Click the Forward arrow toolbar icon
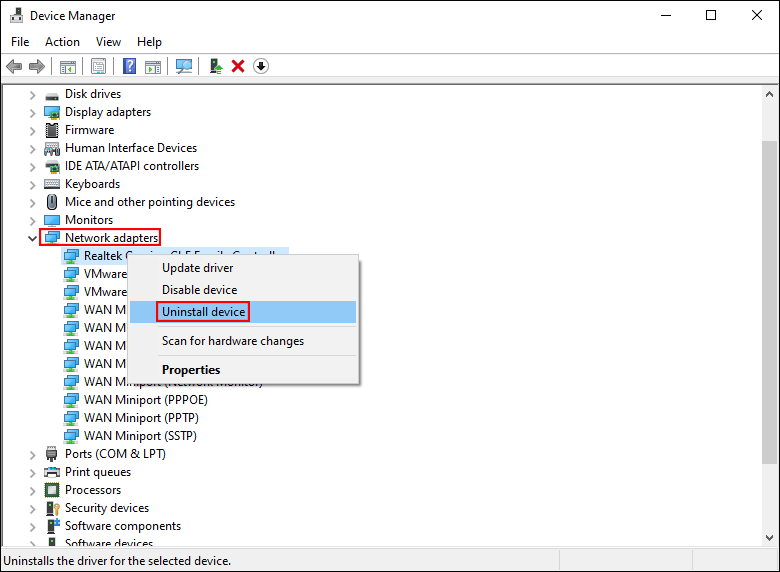Image resolution: width=780 pixels, height=572 pixels. click(37, 66)
